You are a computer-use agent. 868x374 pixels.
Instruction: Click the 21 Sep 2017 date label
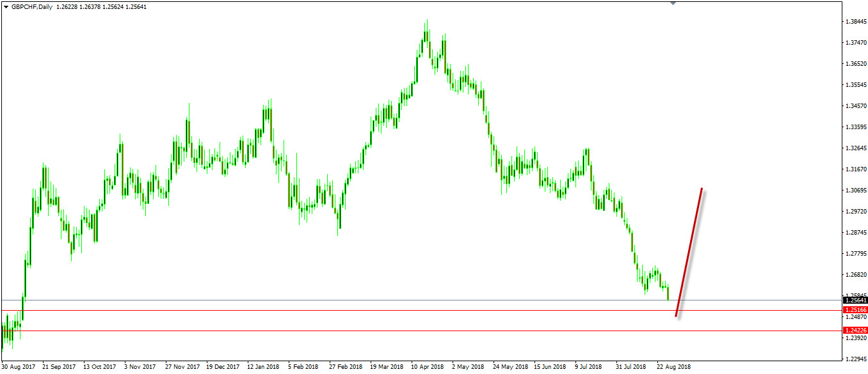[59, 367]
